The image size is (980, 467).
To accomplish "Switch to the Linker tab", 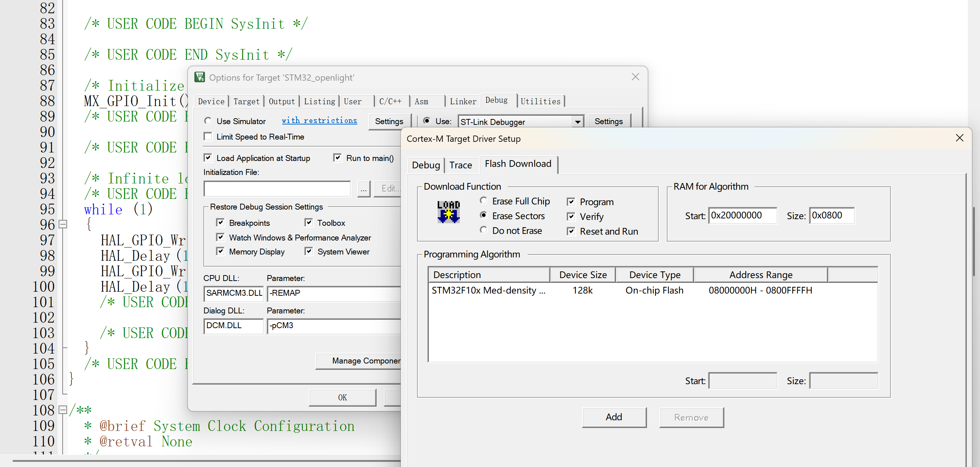I will pos(463,102).
